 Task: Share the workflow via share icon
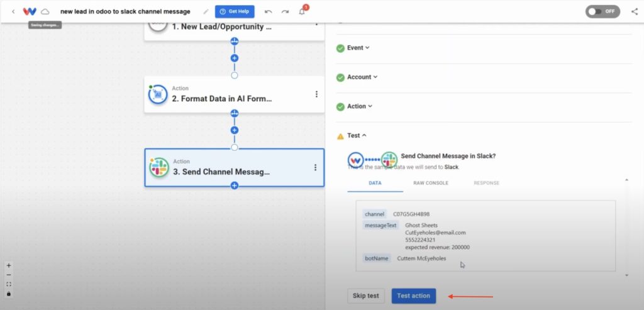[x=634, y=11]
